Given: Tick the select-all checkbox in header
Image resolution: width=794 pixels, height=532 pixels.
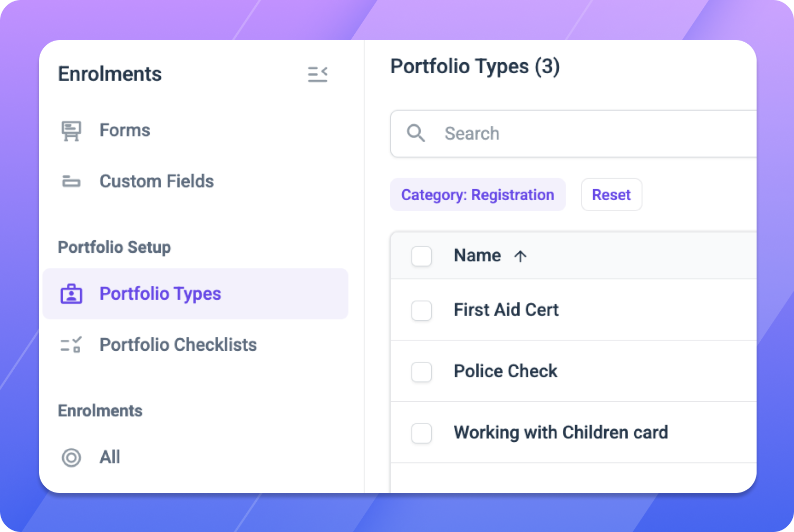Looking at the screenshot, I should point(421,257).
